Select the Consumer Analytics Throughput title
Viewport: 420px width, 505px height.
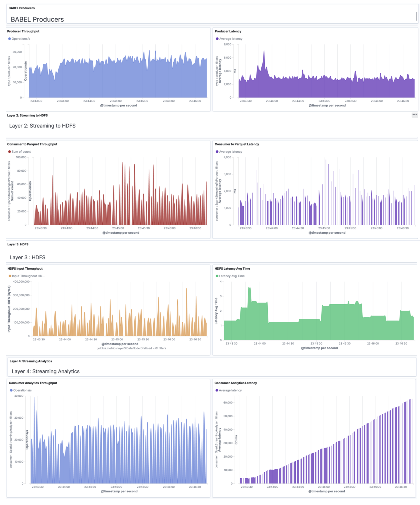(x=33, y=383)
